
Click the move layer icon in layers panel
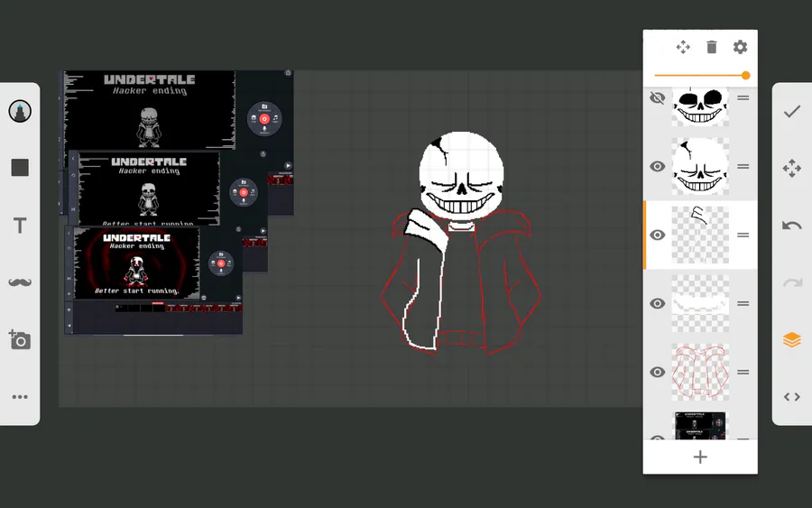683,47
